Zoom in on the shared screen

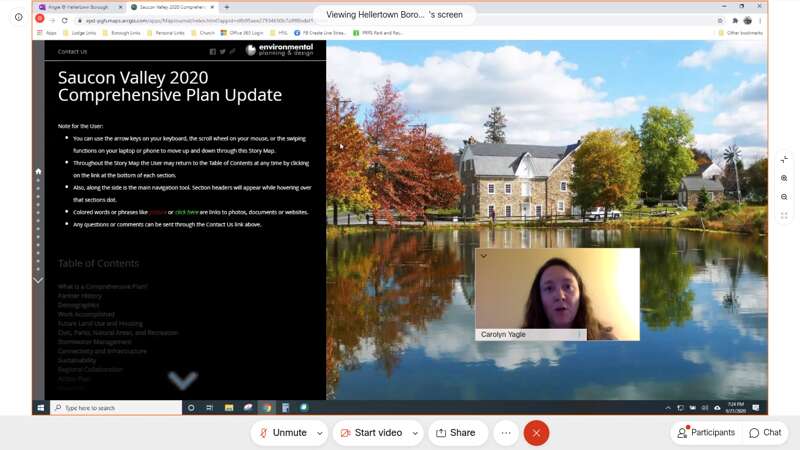click(x=784, y=179)
